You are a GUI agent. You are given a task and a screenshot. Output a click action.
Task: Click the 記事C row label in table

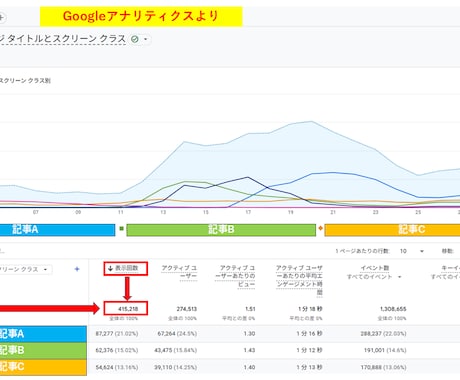point(43,367)
